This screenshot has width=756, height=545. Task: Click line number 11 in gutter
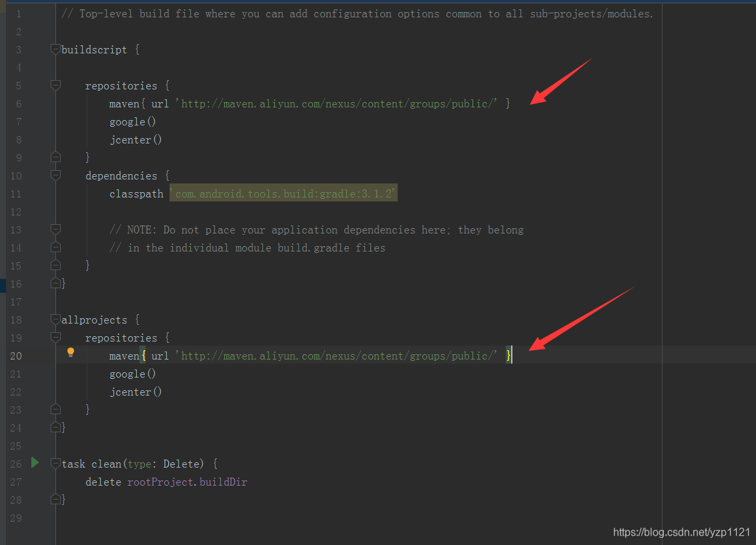pyautogui.click(x=16, y=193)
